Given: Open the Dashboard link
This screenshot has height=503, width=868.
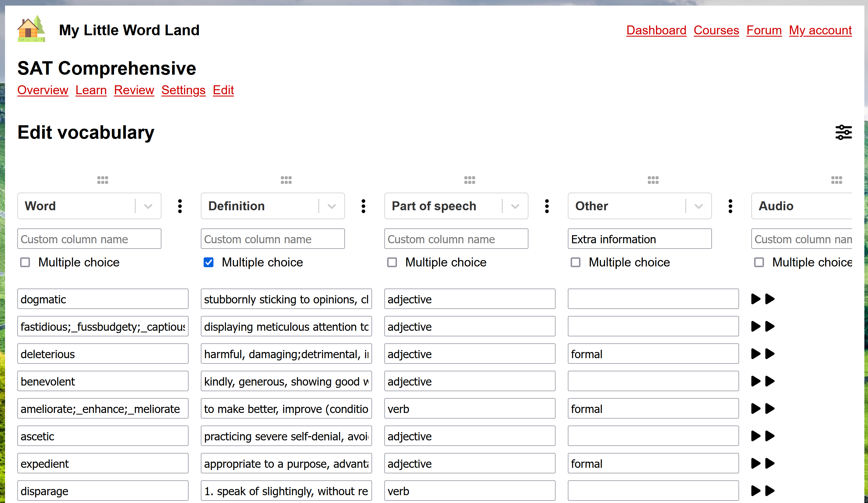Looking at the screenshot, I should pos(656,30).
